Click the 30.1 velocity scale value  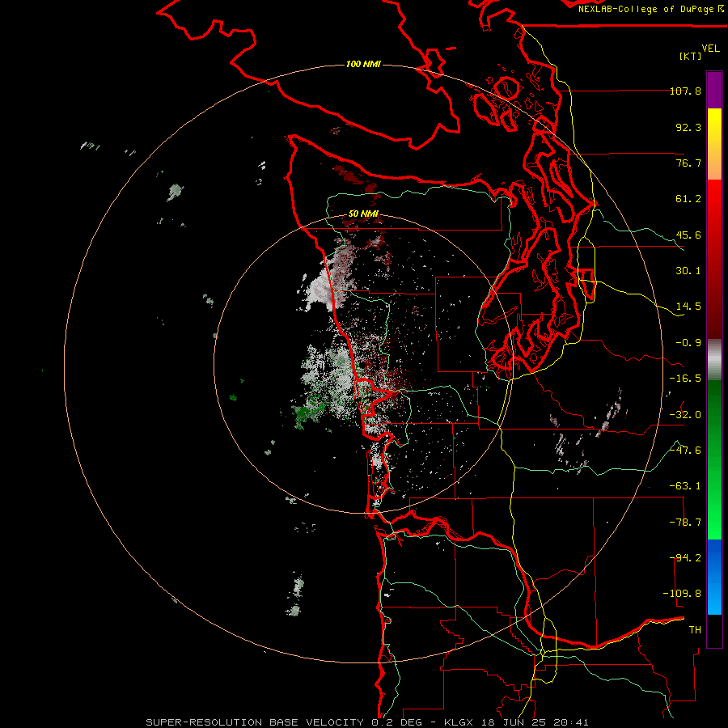[x=688, y=271]
